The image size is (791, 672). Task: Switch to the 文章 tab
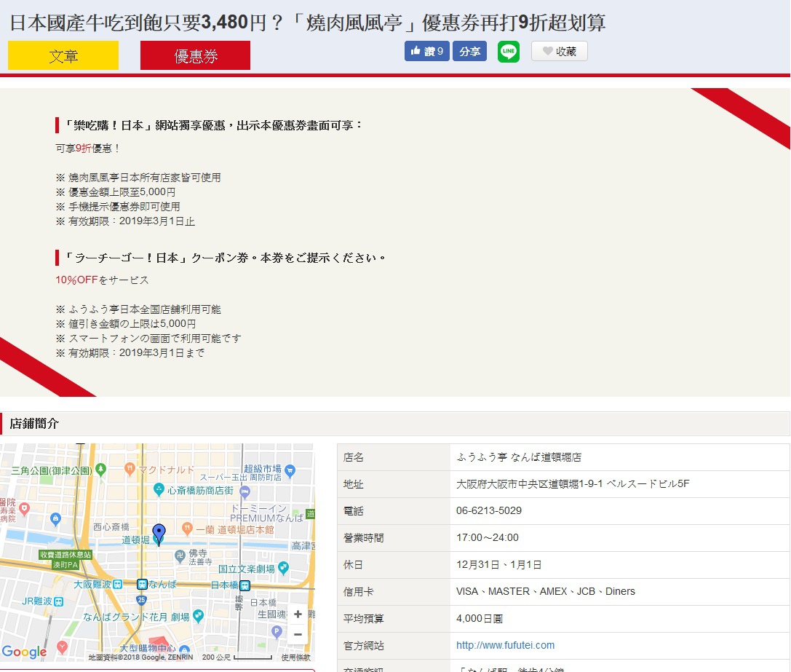[x=63, y=55]
